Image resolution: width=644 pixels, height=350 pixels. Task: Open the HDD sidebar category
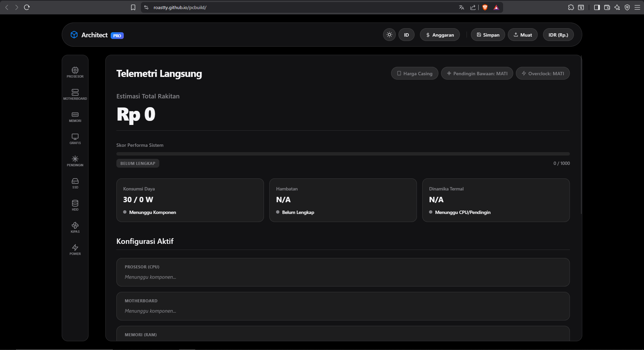[x=75, y=205]
